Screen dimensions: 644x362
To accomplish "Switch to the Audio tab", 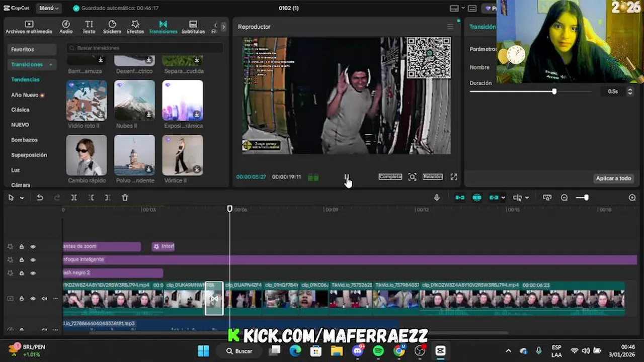I will [66, 27].
